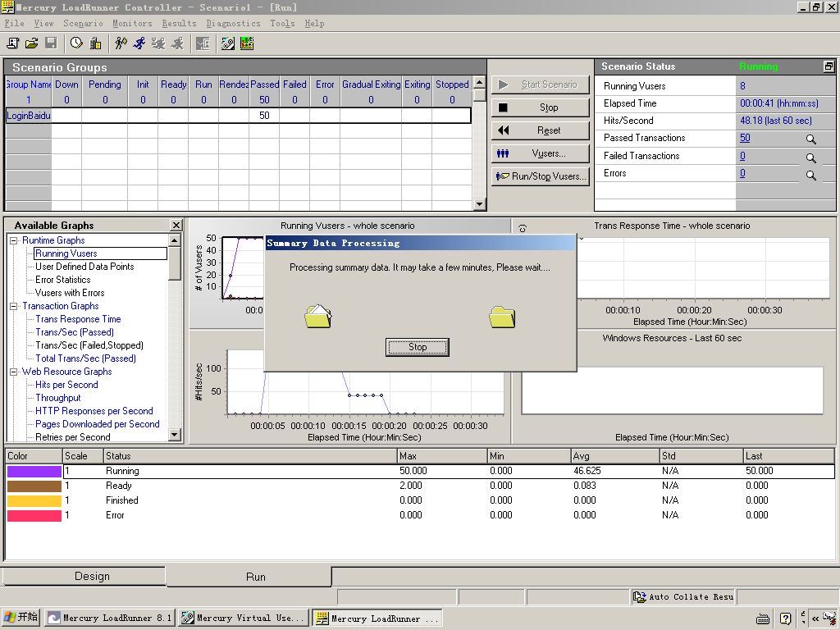This screenshot has height=630, width=840.
Task: Collapse the Web Resource Graphs tree node
Action: pyautogui.click(x=14, y=372)
